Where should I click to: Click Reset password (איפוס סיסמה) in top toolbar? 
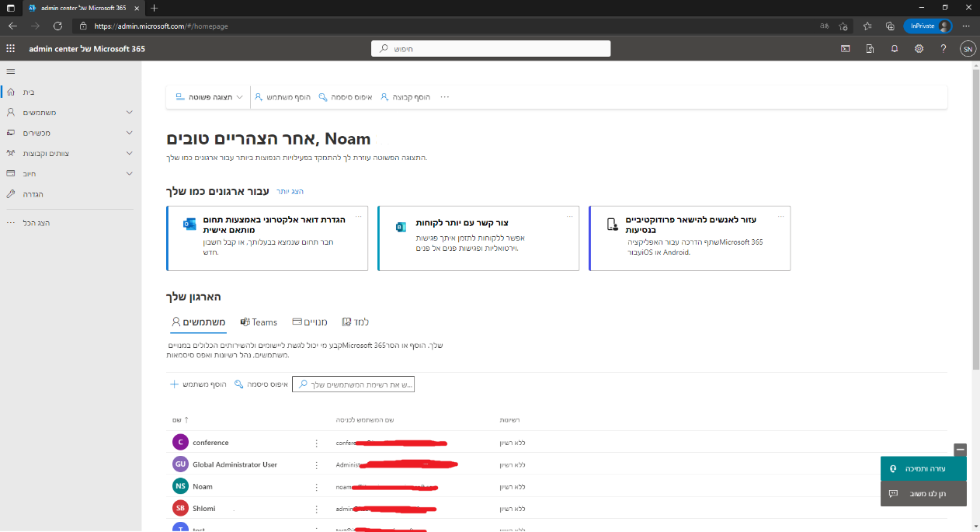pyautogui.click(x=346, y=97)
